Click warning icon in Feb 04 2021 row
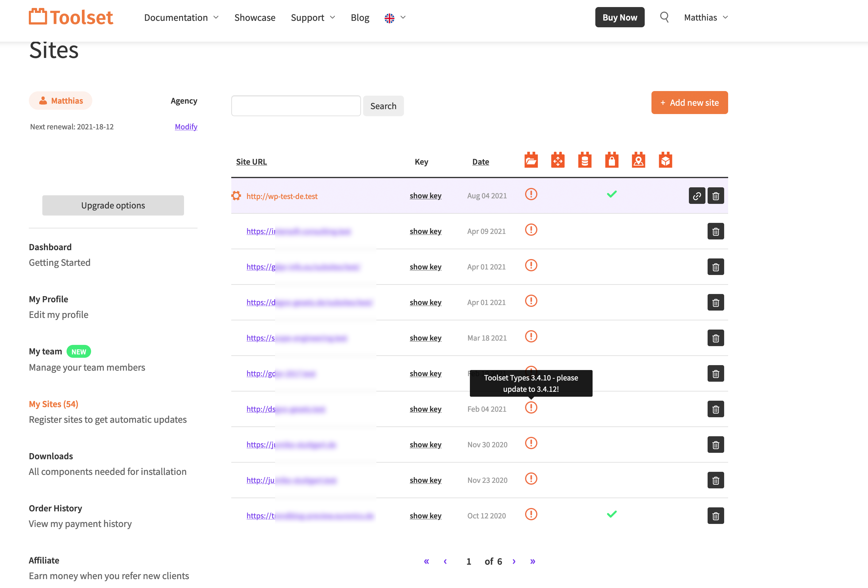 point(531,407)
